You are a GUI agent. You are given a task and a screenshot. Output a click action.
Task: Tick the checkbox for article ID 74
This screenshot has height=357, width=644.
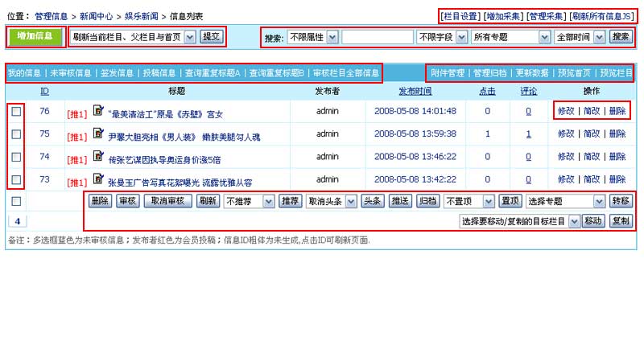pyautogui.click(x=16, y=157)
